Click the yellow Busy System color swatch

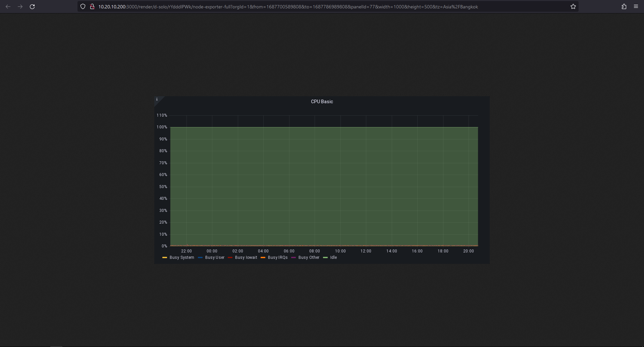(x=165, y=257)
